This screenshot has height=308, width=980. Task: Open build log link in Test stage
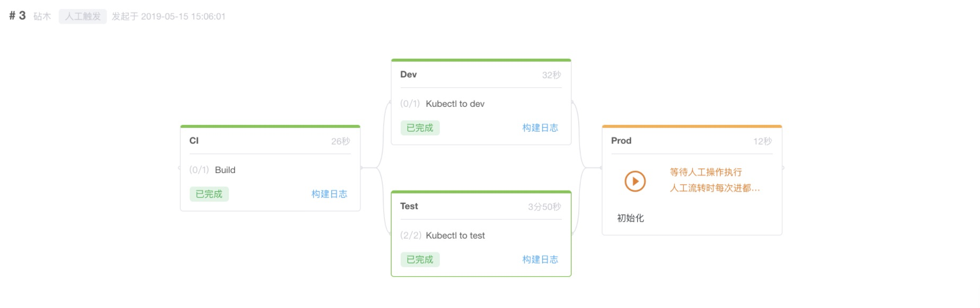click(540, 260)
